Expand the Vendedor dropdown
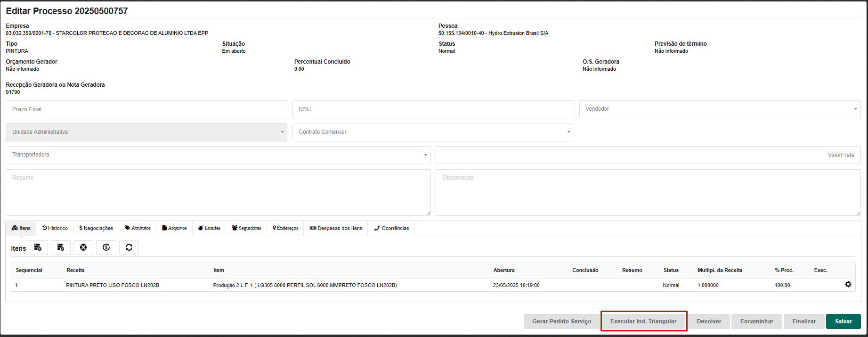 [x=719, y=109]
